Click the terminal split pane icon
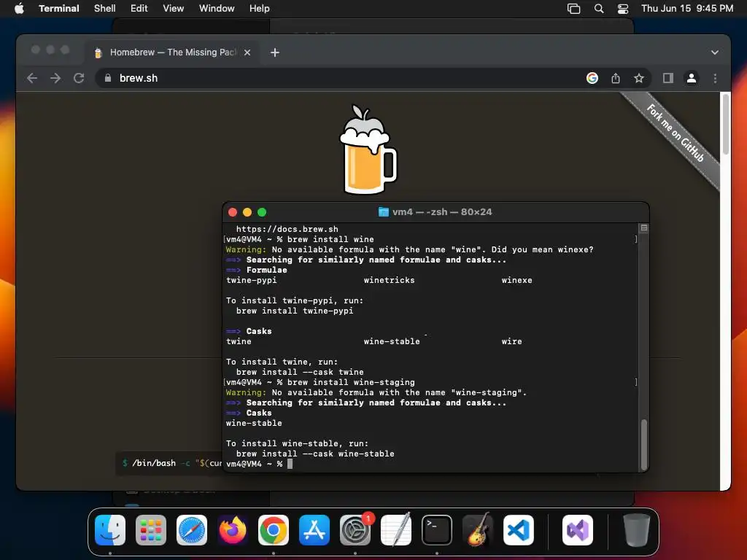 tap(644, 228)
